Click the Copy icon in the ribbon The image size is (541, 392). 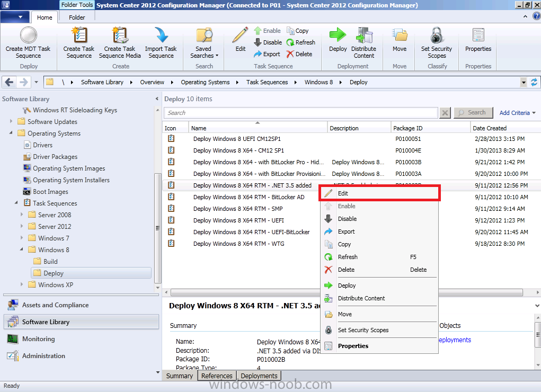pos(290,31)
